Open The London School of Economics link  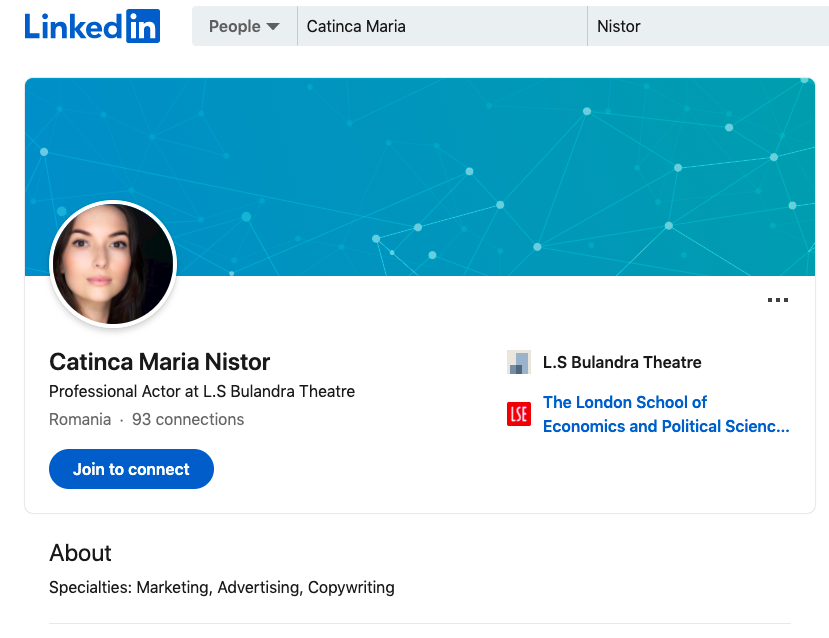pos(666,414)
